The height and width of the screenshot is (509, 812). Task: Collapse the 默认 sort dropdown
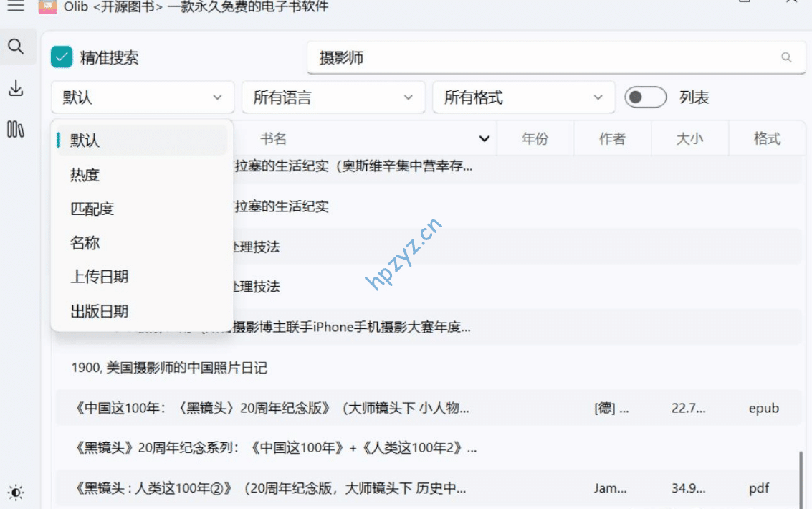[x=143, y=97]
